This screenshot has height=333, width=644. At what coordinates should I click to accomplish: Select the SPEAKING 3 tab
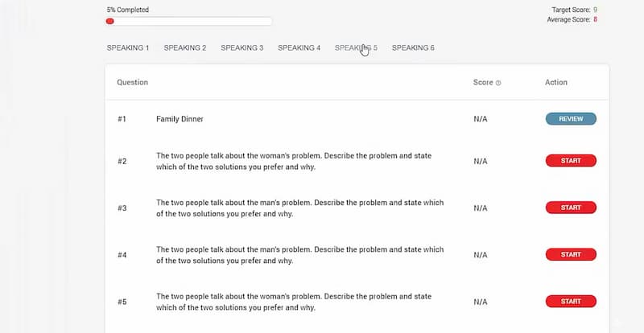242,48
